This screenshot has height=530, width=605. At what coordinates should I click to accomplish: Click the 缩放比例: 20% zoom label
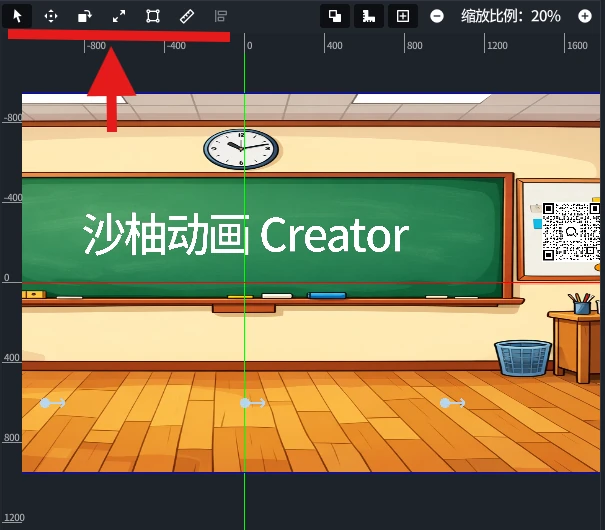click(x=510, y=16)
